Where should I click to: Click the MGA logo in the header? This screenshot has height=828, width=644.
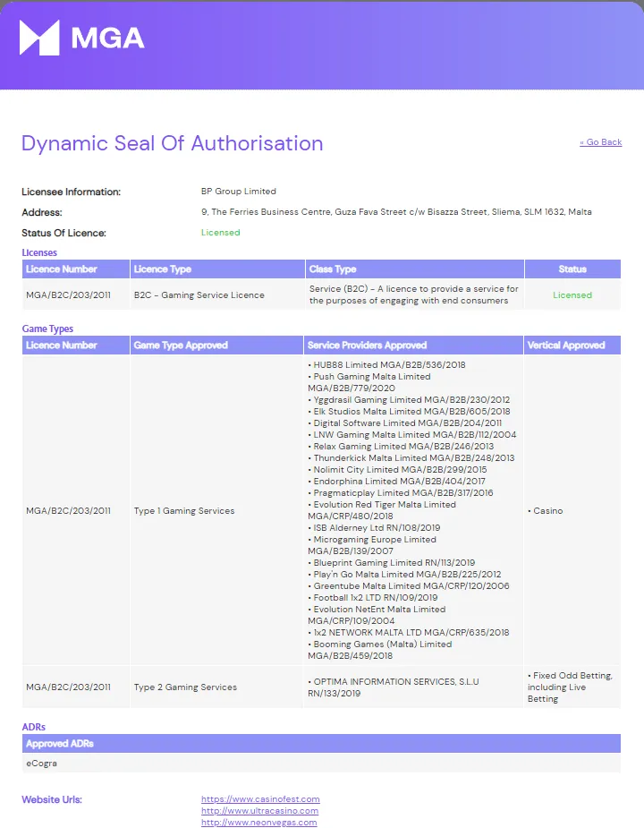81,38
